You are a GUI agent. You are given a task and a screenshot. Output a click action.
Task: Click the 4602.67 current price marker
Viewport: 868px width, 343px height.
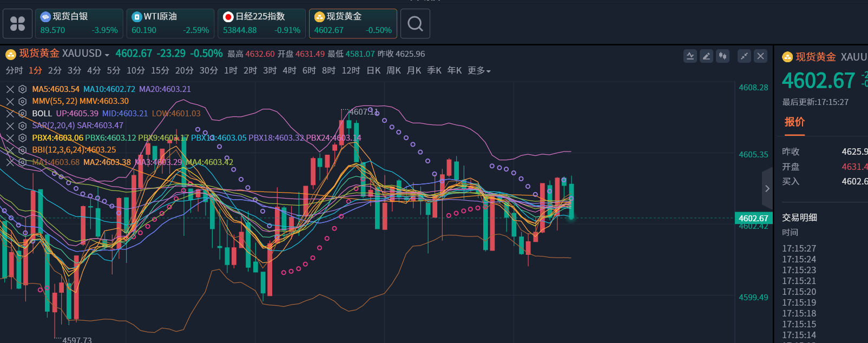pos(753,219)
